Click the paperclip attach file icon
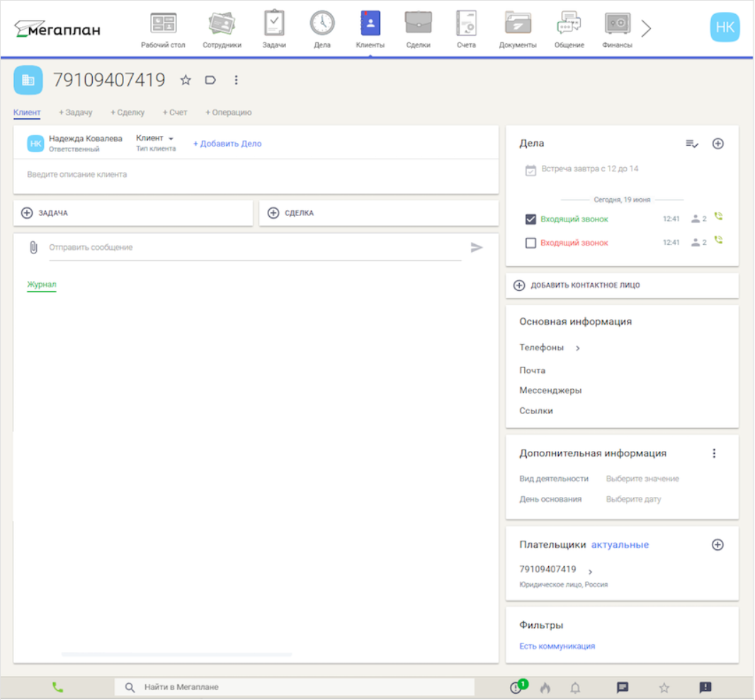Image resolution: width=755 pixels, height=700 pixels. point(33,248)
